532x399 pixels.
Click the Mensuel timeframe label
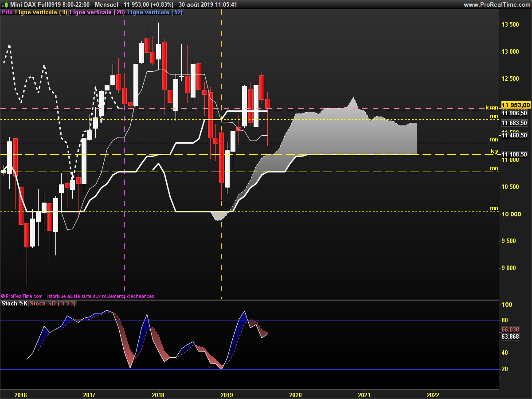click(107, 4)
